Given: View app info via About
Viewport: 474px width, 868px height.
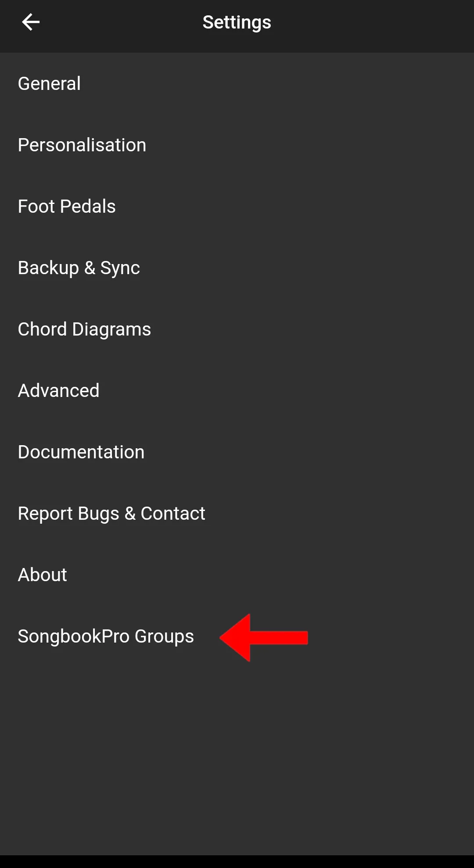Looking at the screenshot, I should [x=42, y=575].
